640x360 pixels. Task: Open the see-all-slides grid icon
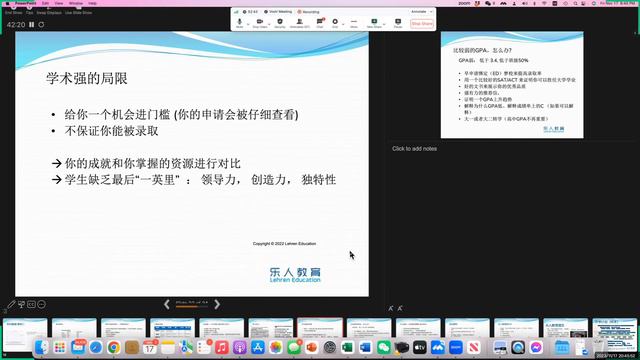tap(21, 304)
